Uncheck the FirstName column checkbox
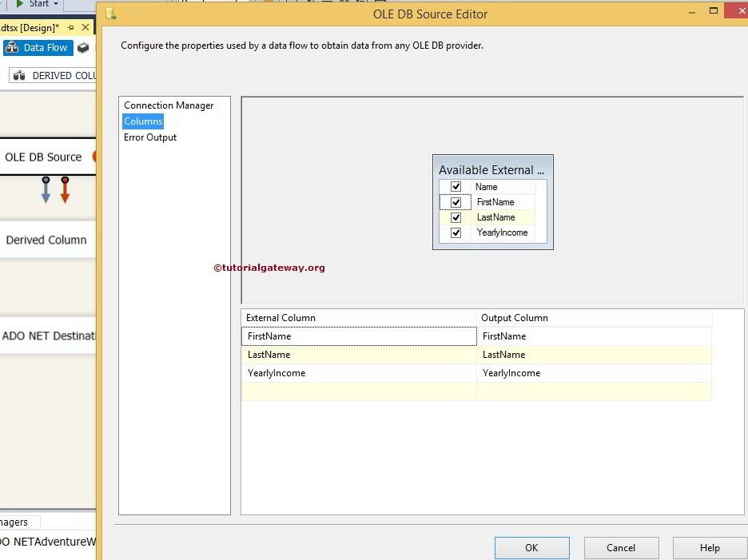 click(455, 201)
